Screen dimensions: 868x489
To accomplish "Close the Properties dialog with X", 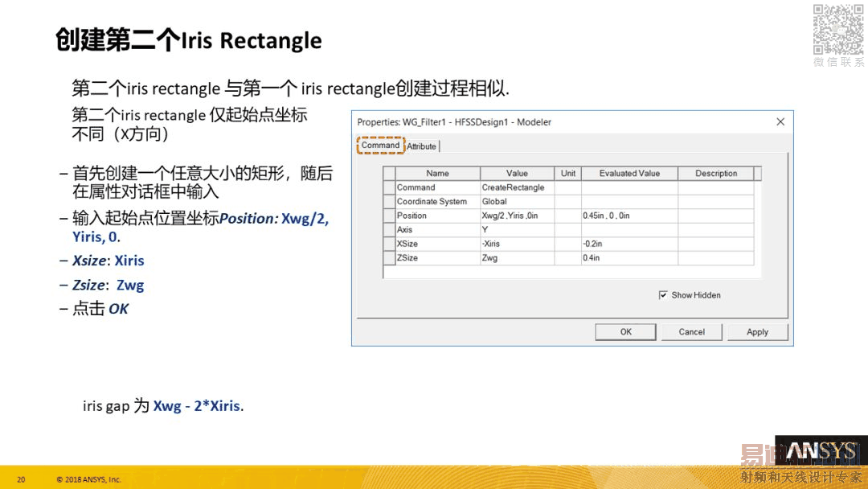I will coord(780,121).
